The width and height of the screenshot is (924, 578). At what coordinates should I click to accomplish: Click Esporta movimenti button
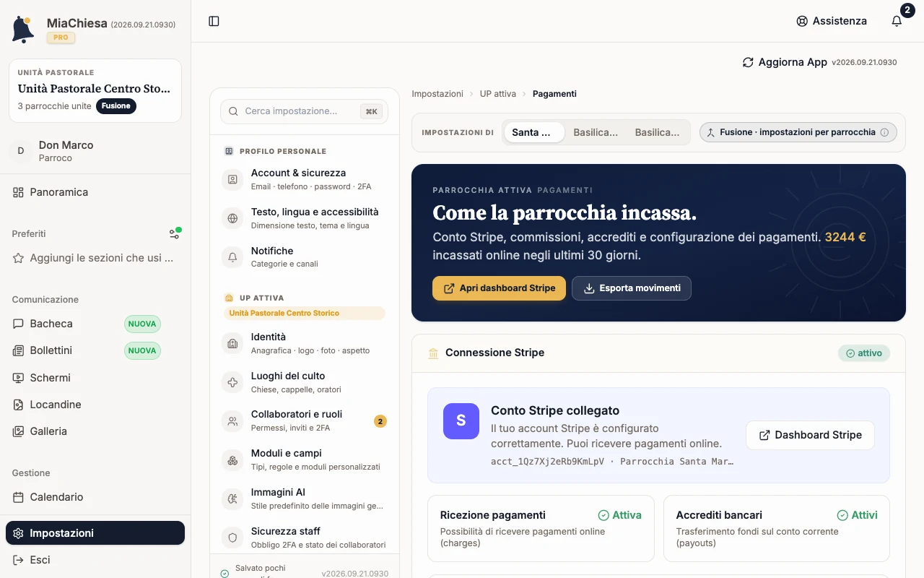[632, 288]
